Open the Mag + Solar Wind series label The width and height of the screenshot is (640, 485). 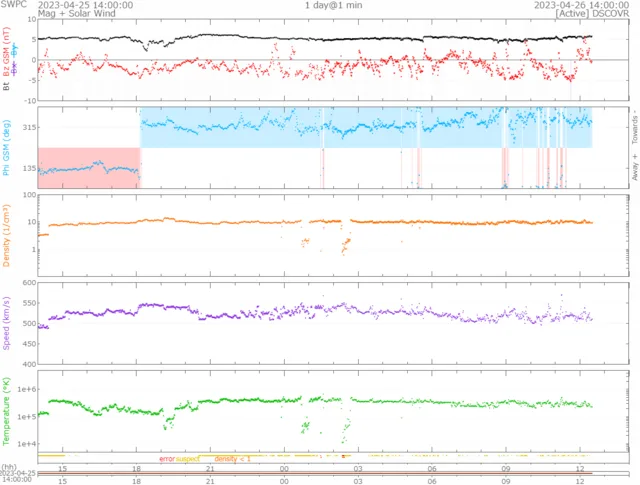77,13
